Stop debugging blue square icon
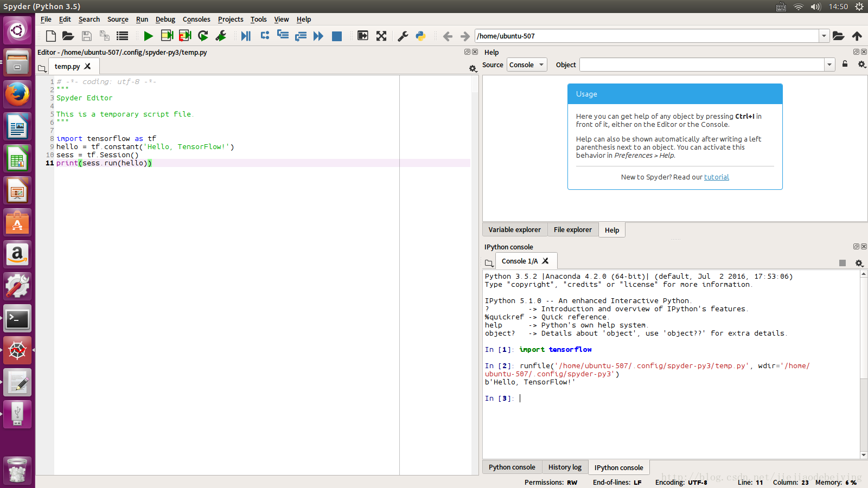The width and height of the screenshot is (868, 488). (337, 36)
